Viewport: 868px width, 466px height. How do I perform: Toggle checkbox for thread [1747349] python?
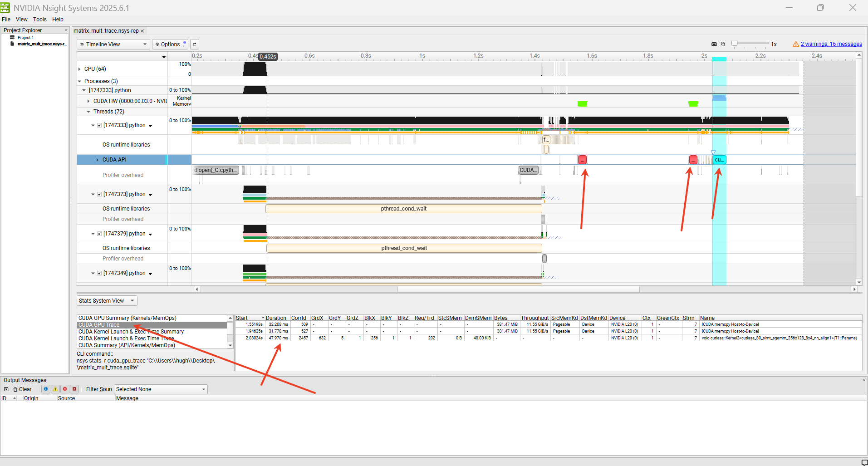point(99,273)
